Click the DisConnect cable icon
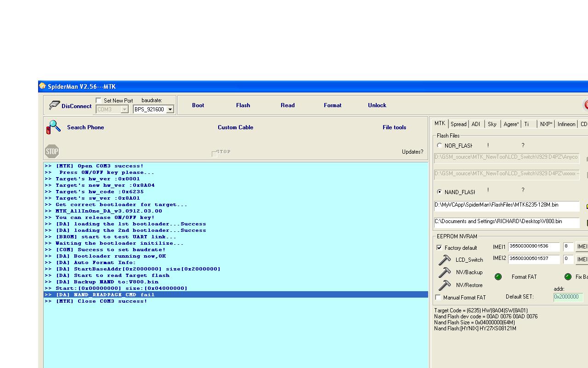The height and width of the screenshot is (368, 588). coord(54,105)
